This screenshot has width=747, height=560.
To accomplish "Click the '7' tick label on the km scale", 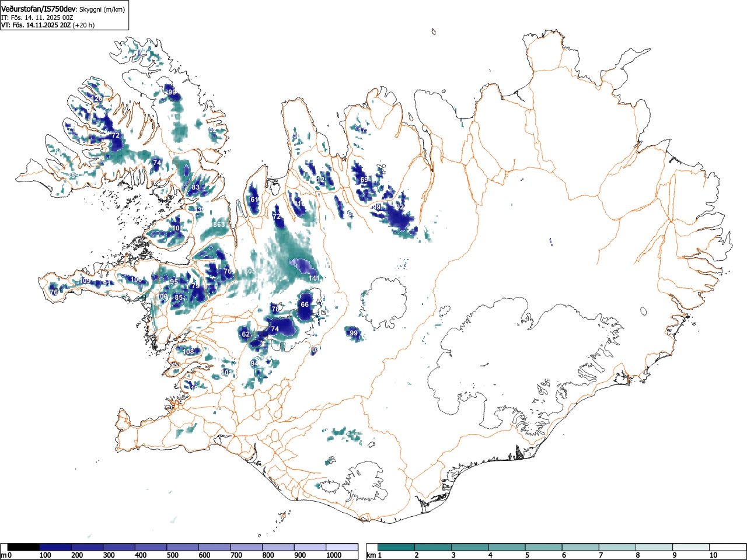I will [x=601, y=555].
